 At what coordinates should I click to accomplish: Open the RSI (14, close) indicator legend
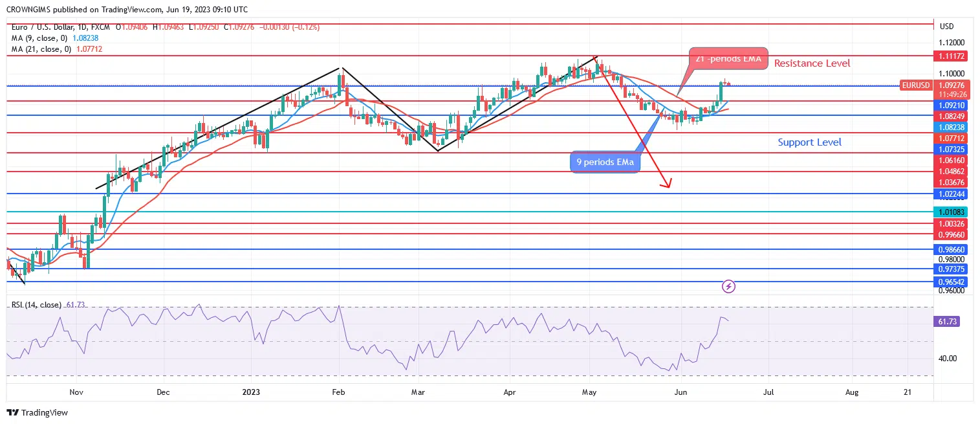(36, 305)
